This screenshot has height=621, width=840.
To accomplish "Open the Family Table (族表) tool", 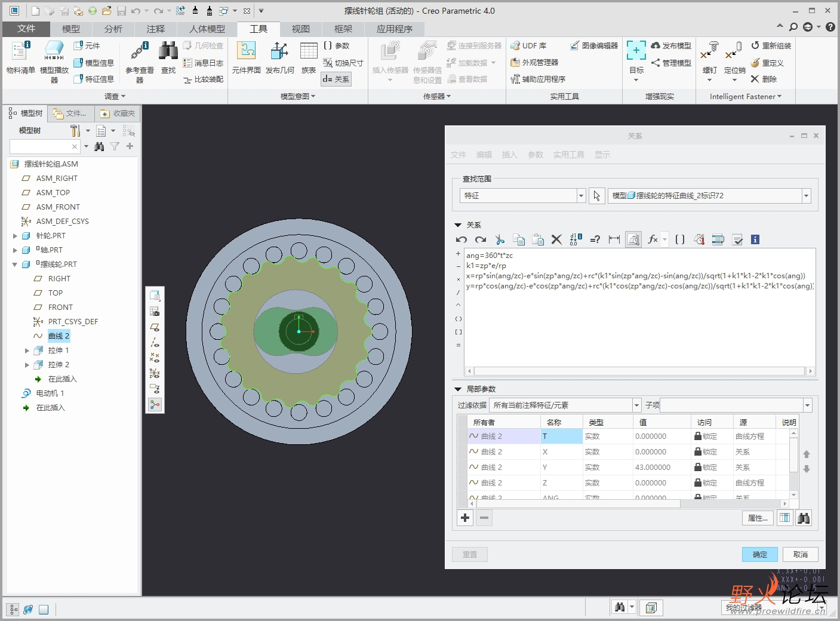I will 308,59.
